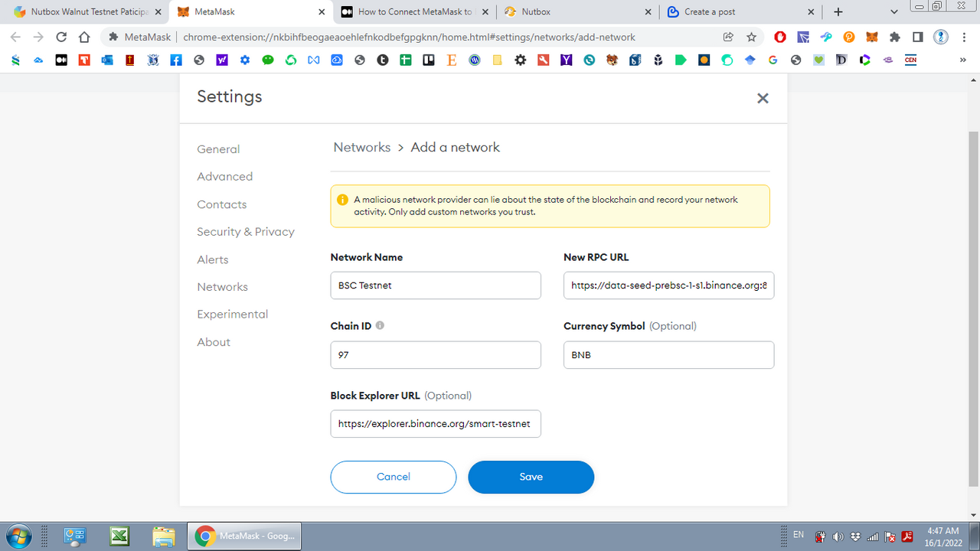Open the Etsy 'E' bookmark icon

click(x=452, y=60)
